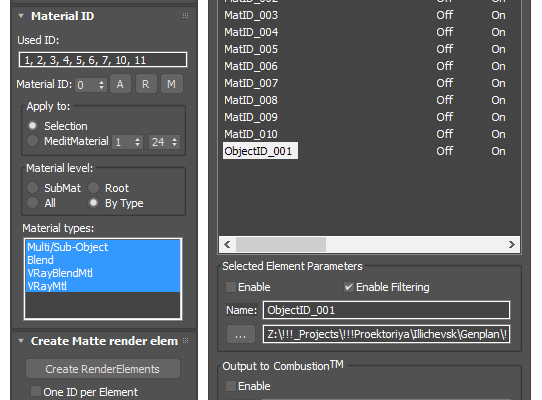Select the MatID_007 render element row
The height and width of the screenshot is (400, 542).
tap(369, 83)
